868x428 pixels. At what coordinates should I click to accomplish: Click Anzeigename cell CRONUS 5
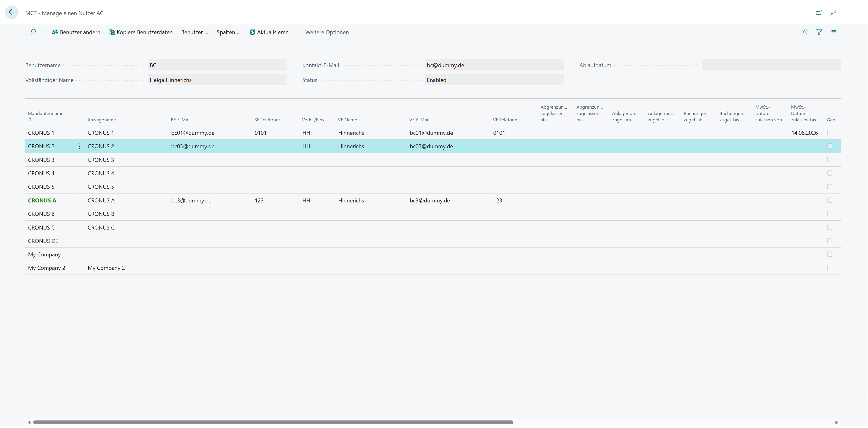(x=101, y=187)
